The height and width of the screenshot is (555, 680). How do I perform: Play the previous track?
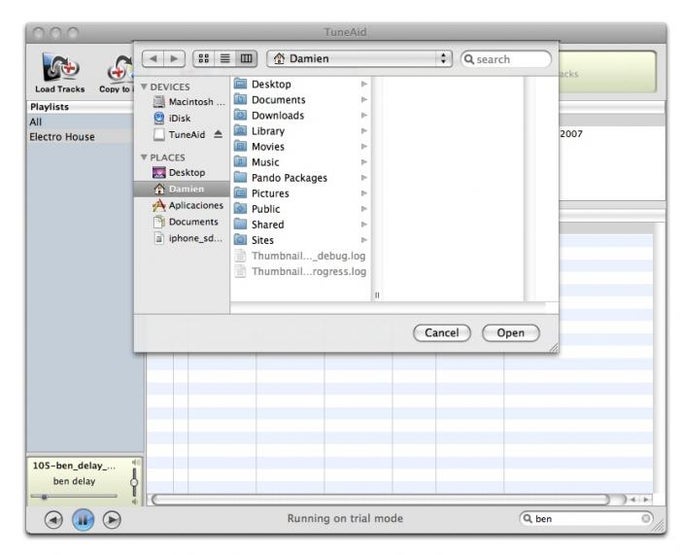click(53, 519)
